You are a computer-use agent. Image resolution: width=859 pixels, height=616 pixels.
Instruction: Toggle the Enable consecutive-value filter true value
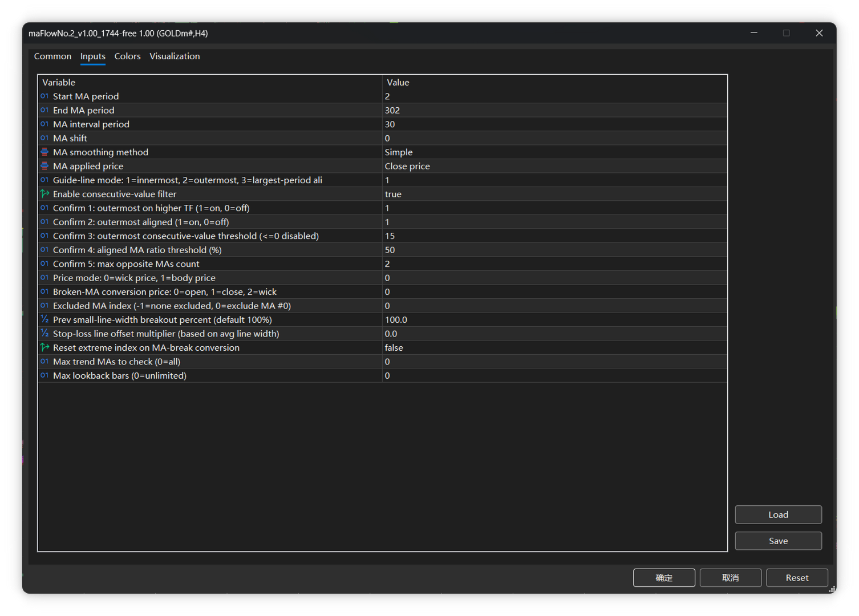(554, 194)
